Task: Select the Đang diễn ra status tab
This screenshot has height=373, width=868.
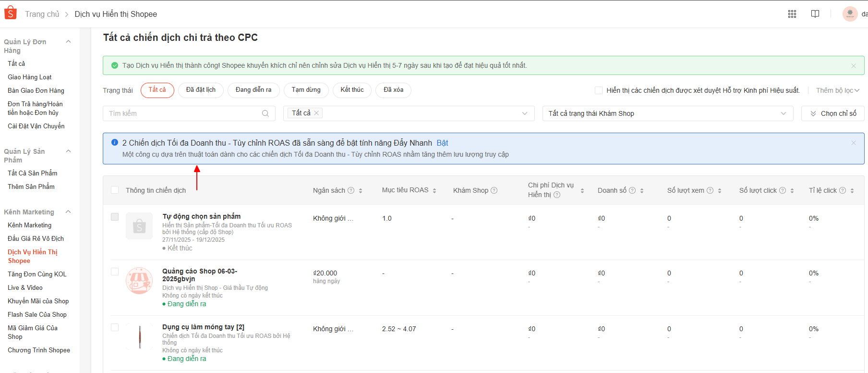Action: tap(253, 90)
